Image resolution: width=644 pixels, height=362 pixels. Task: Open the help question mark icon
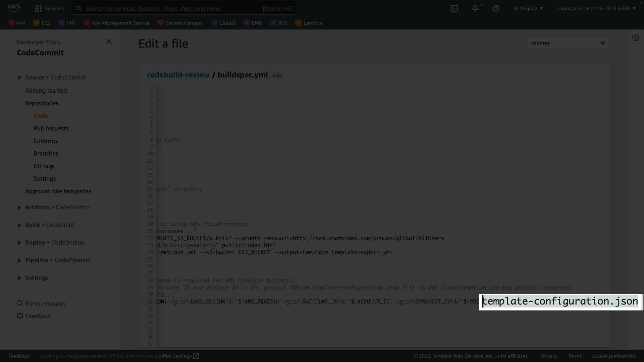click(x=496, y=8)
